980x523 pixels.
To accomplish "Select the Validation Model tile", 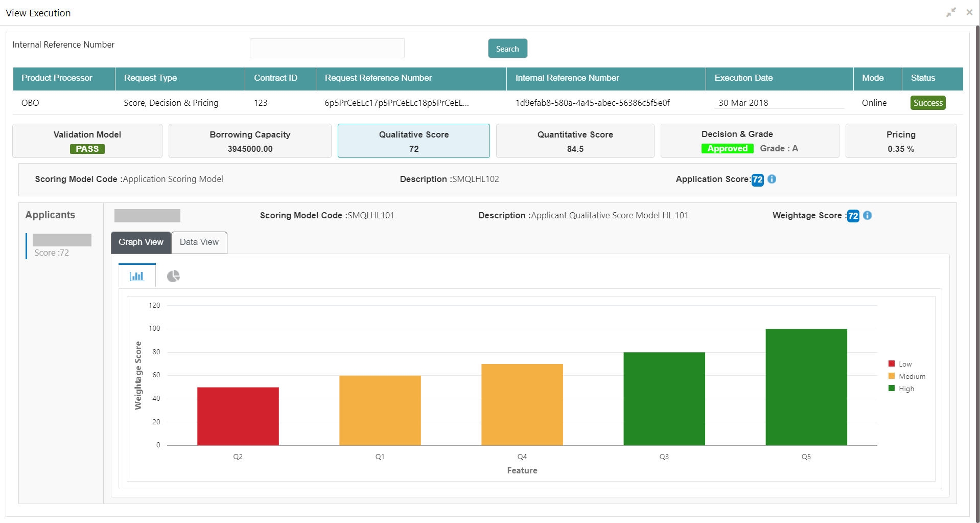I will 87,141.
